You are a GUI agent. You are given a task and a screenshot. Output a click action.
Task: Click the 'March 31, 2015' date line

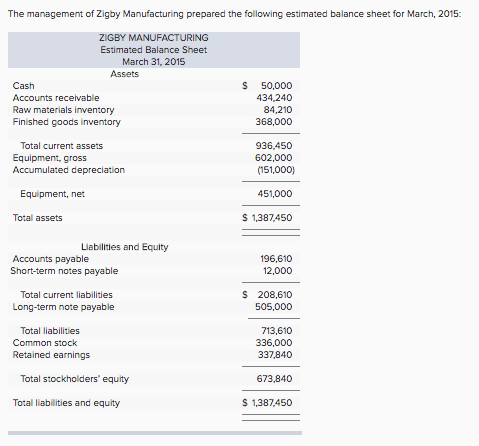pos(154,62)
